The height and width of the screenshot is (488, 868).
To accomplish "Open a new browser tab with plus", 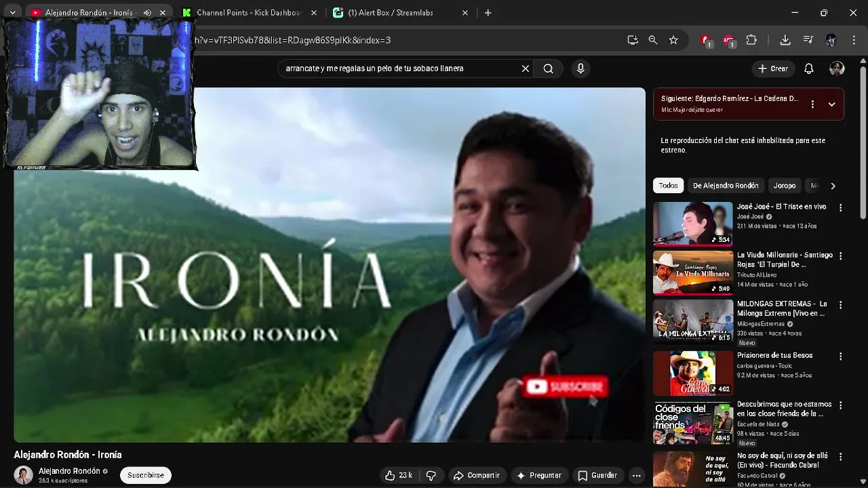I will click(488, 12).
